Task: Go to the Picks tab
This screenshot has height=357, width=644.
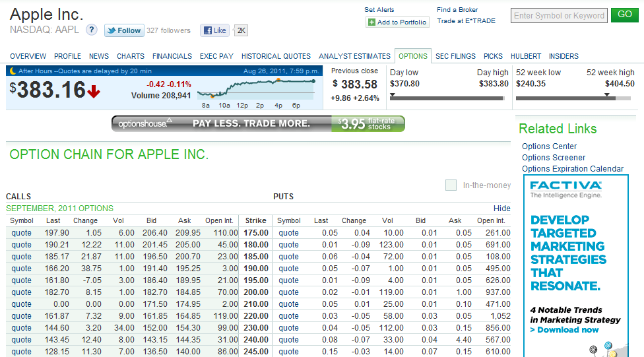Action: click(x=493, y=56)
